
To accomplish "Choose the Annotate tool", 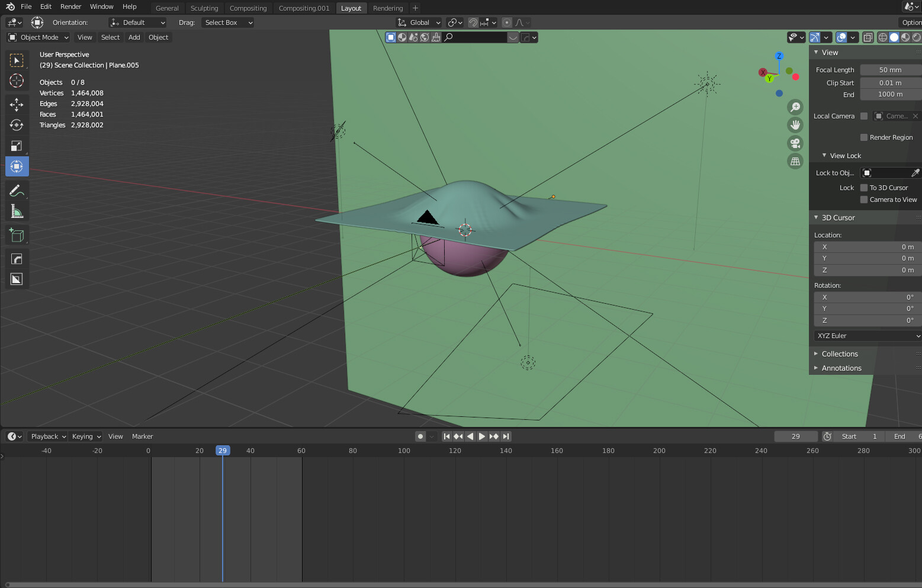I will coord(17,190).
